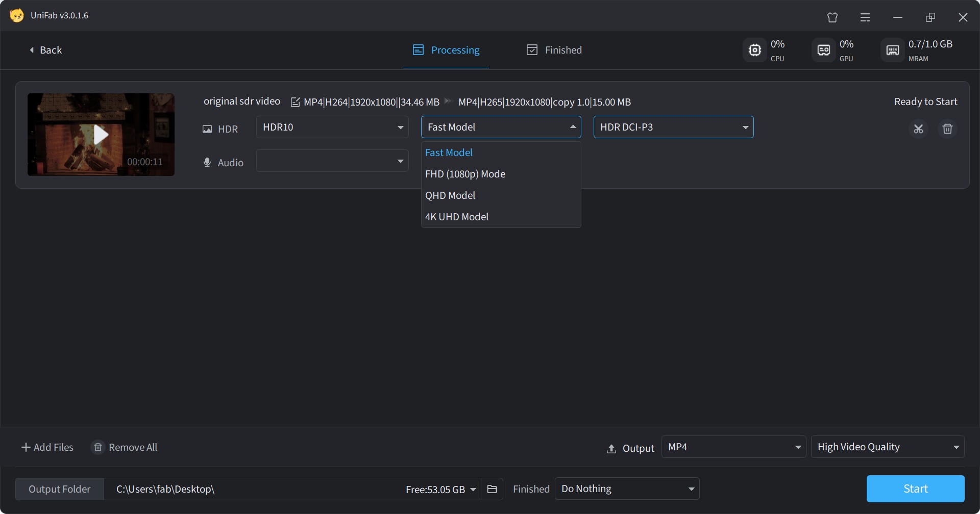This screenshot has width=980, height=514.
Task: Open output folder browse icon
Action: pyautogui.click(x=492, y=489)
